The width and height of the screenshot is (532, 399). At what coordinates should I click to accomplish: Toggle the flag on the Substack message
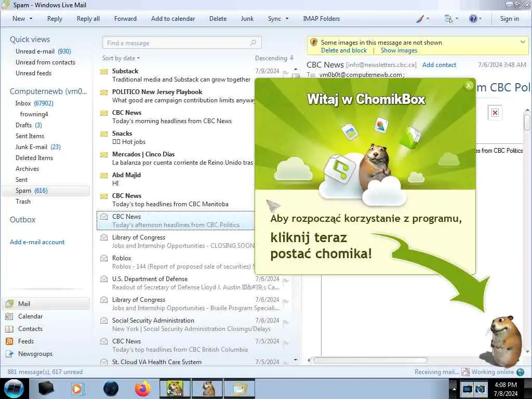tap(286, 73)
